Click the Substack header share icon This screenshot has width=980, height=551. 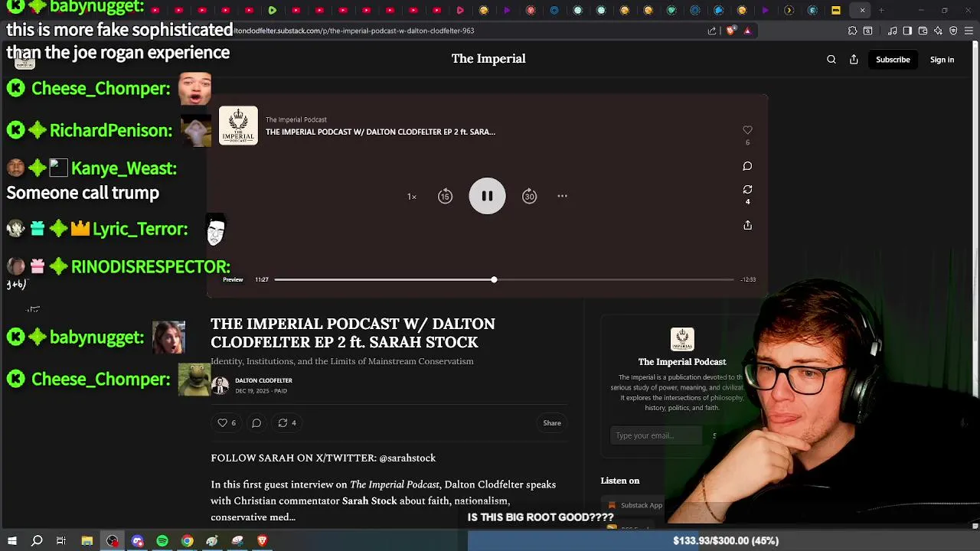pos(854,60)
